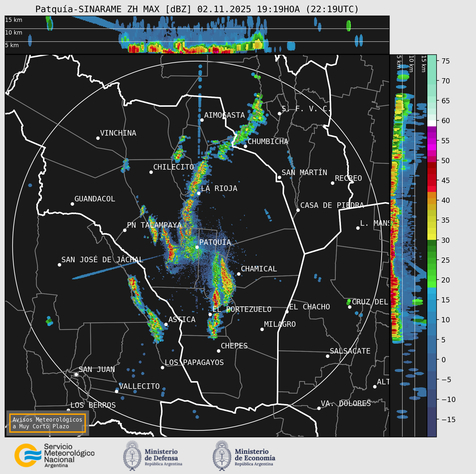476x474 pixels.
Task: Click the CHEPES city label
Action: click(234, 346)
